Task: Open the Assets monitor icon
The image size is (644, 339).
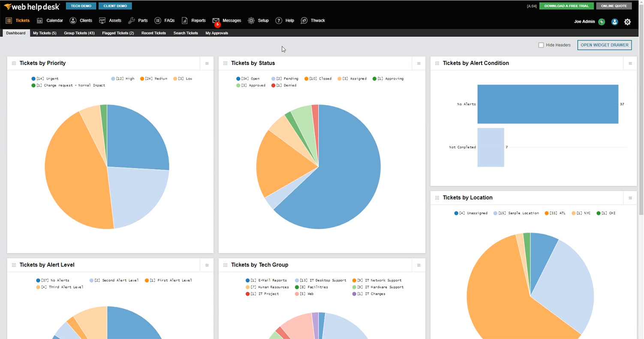Action: [102, 21]
